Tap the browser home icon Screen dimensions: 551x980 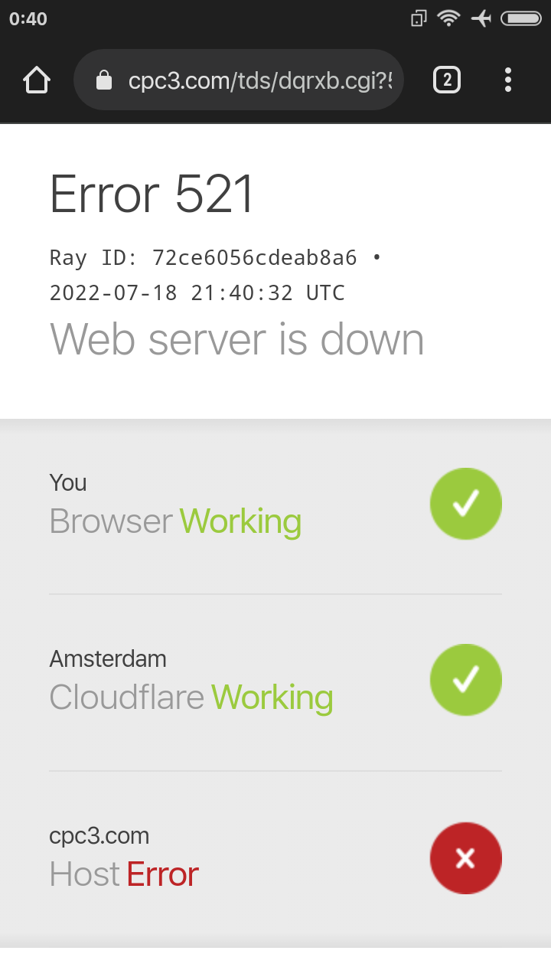click(x=37, y=80)
